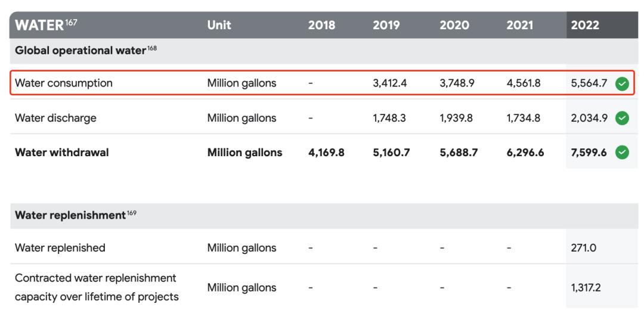Click the Unit column header
This screenshot has width=644, height=332.
[219, 25]
